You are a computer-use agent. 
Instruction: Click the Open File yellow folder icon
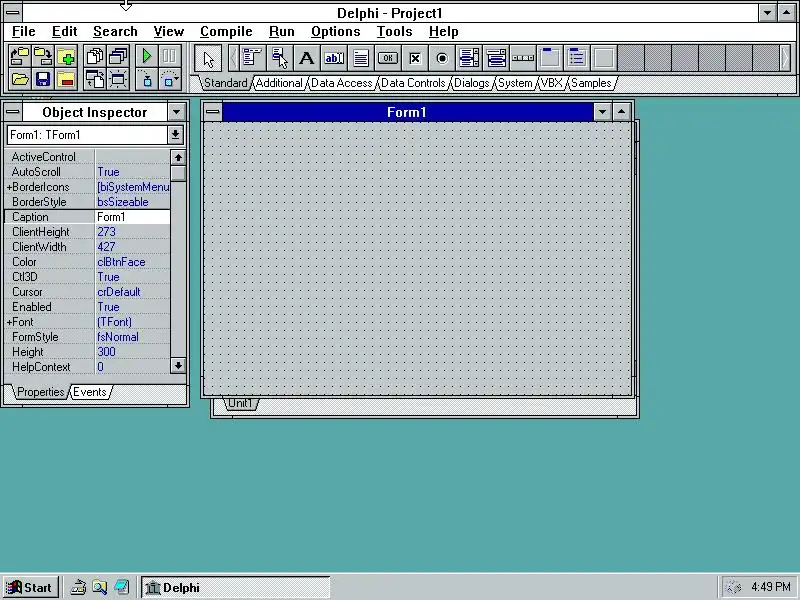[19, 79]
